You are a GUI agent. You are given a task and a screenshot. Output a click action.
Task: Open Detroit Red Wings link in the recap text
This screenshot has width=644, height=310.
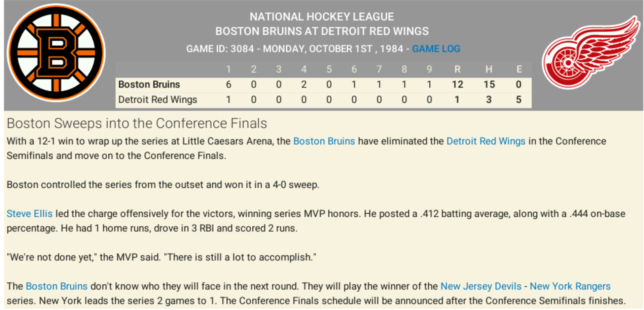(x=485, y=141)
